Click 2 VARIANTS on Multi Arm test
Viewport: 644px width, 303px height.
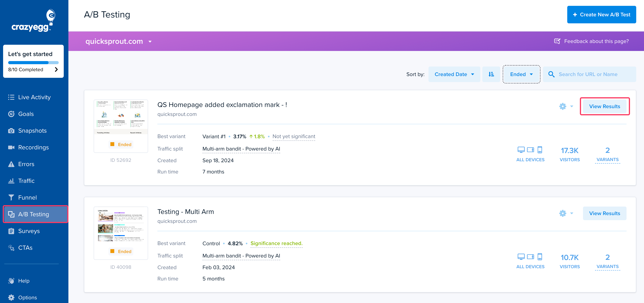(607, 262)
